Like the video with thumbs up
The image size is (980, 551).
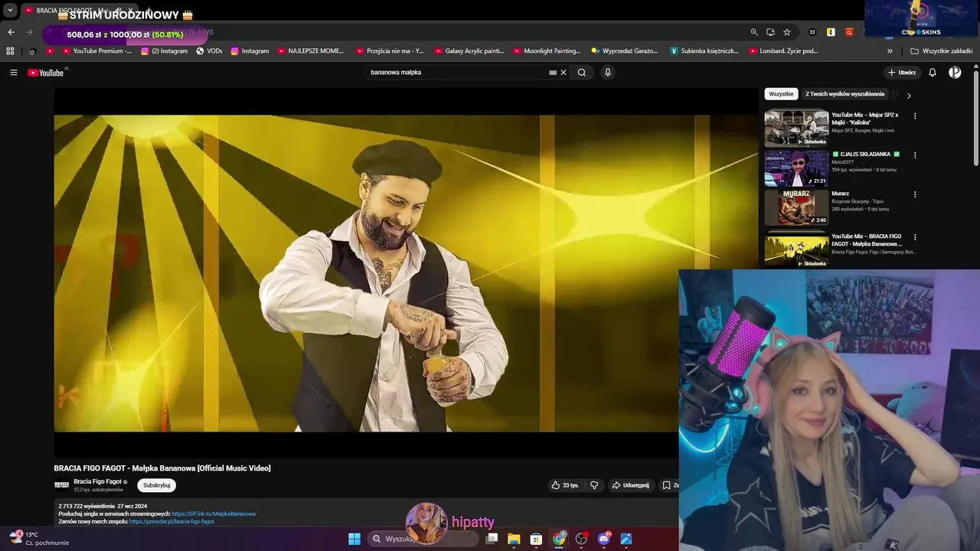tap(565, 485)
